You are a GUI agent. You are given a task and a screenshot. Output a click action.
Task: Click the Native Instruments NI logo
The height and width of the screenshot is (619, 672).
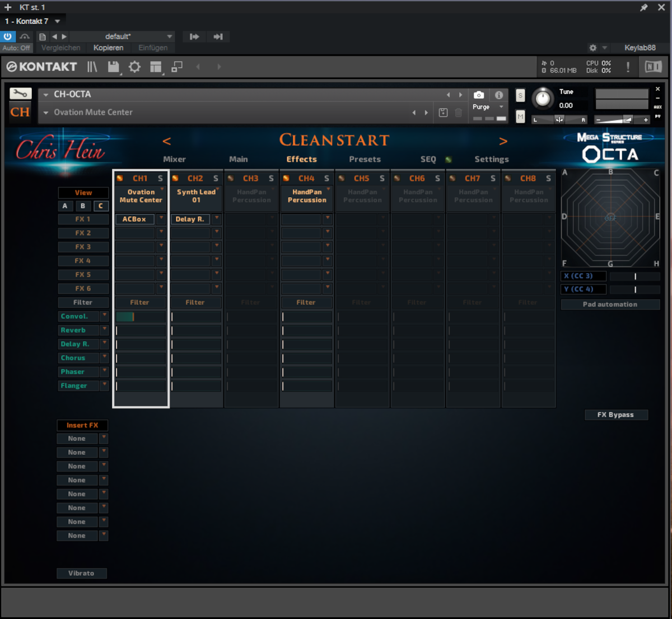(653, 67)
